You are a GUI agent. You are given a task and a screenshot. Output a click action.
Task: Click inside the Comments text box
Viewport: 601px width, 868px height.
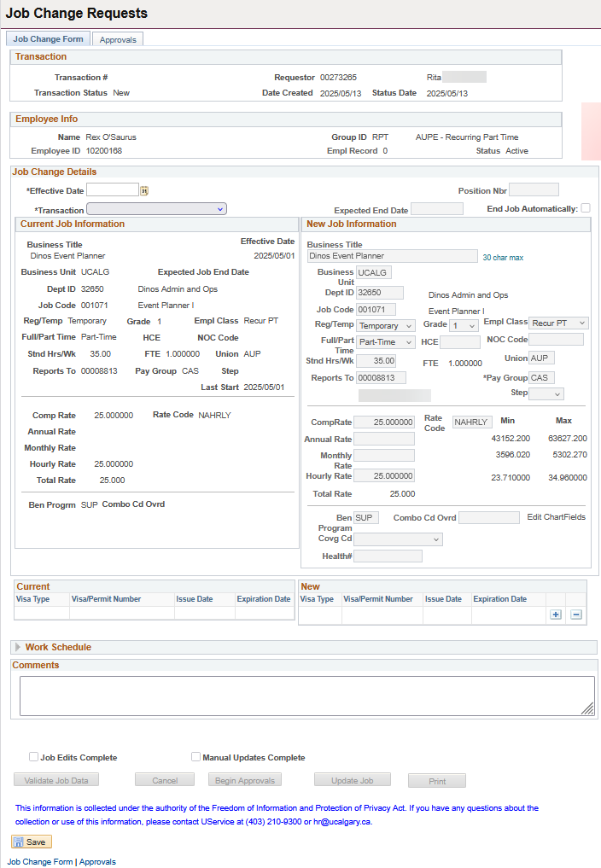[307, 696]
